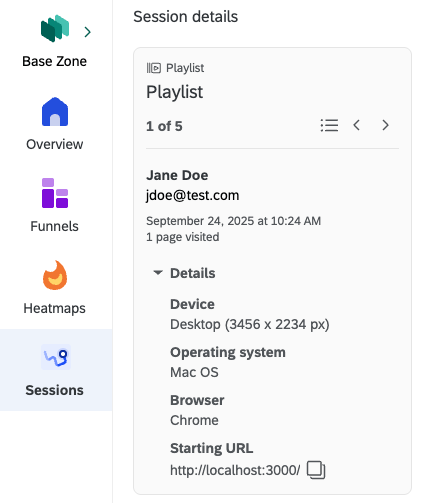This screenshot has width=425, height=503.
Task: Select the Sessions path icon
Action: [56, 357]
